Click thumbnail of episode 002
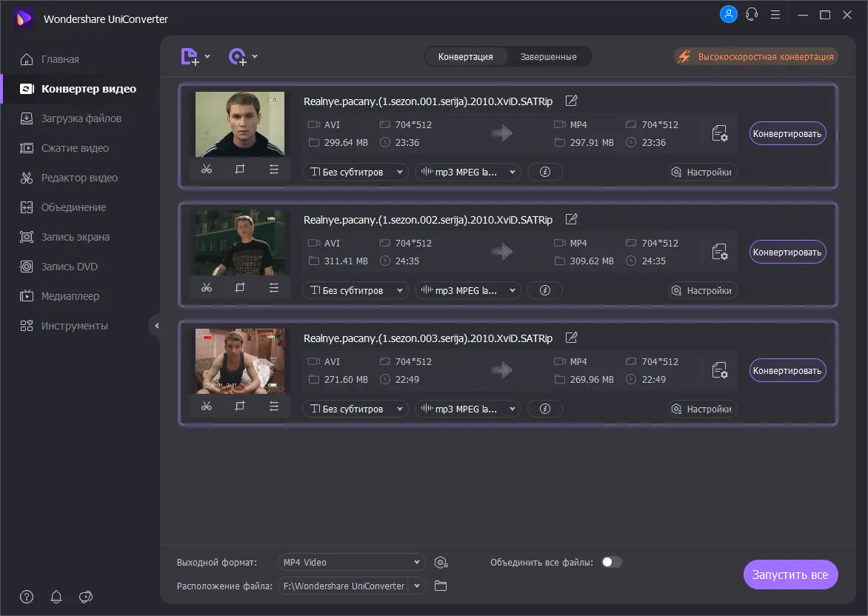868x616 pixels. [240, 242]
